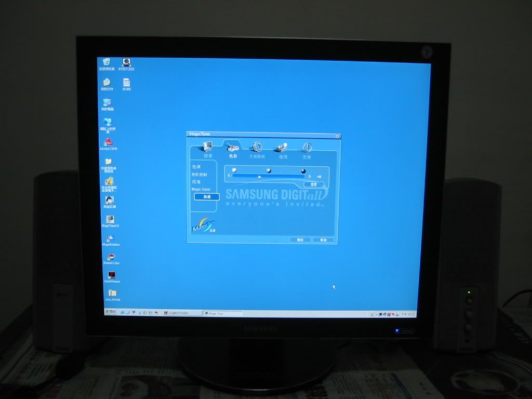Viewport: 532px width, 399px height.
Task: Select the bottom folder icon on the desktop
Action: [113, 295]
